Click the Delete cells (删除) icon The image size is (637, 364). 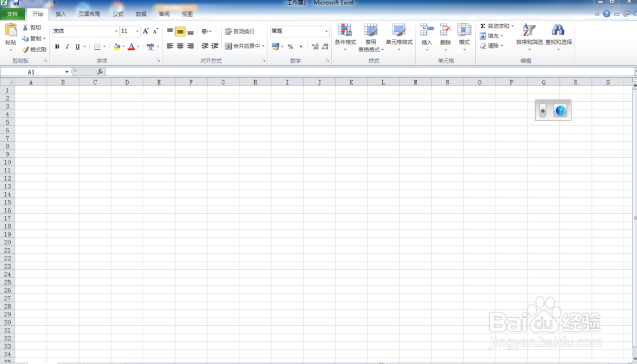click(x=445, y=30)
